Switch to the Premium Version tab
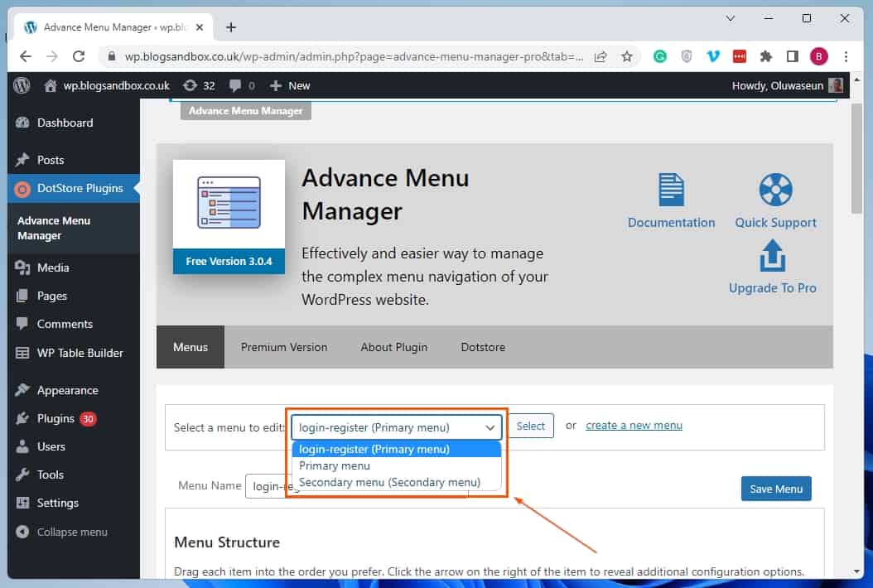This screenshot has height=588, width=873. tap(284, 347)
